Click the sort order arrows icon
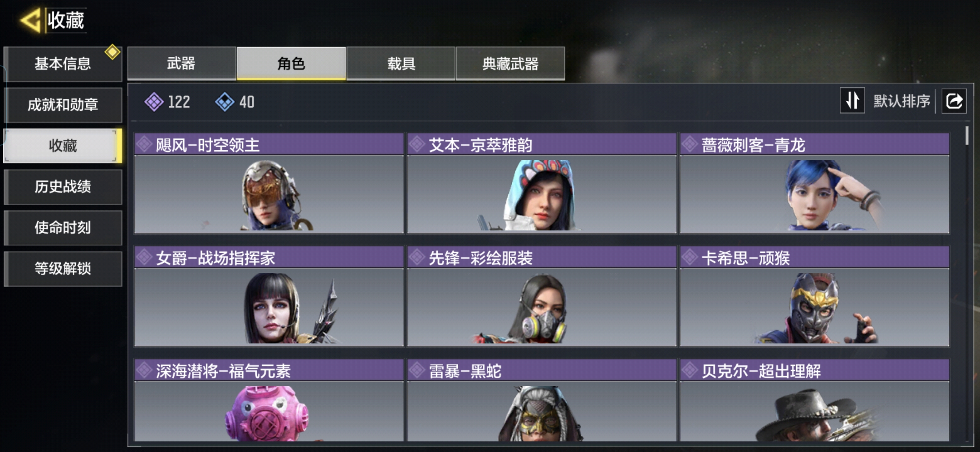This screenshot has height=452, width=980. coord(852,100)
